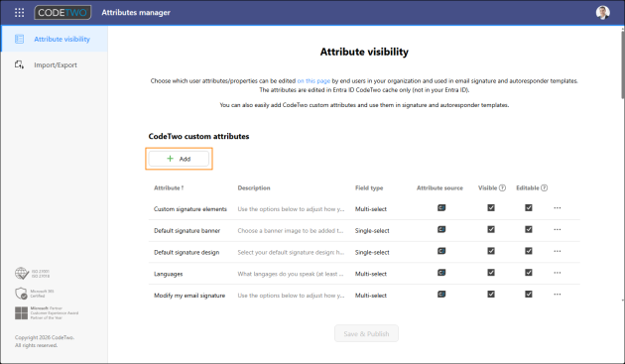Open the Import/Export menu item
Screen dimensions: 625x364
point(55,64)
